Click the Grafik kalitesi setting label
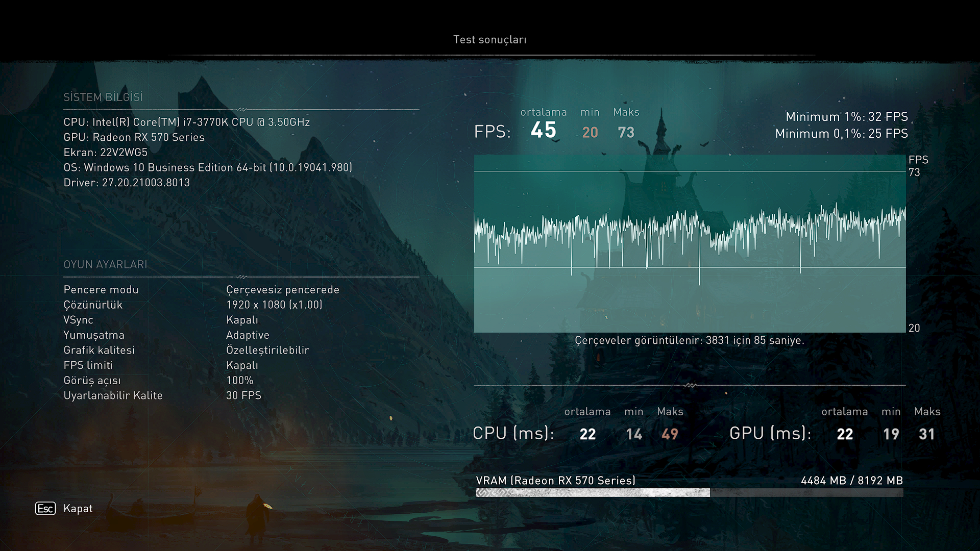The image size is (980, 551). [x=99, y=350]
